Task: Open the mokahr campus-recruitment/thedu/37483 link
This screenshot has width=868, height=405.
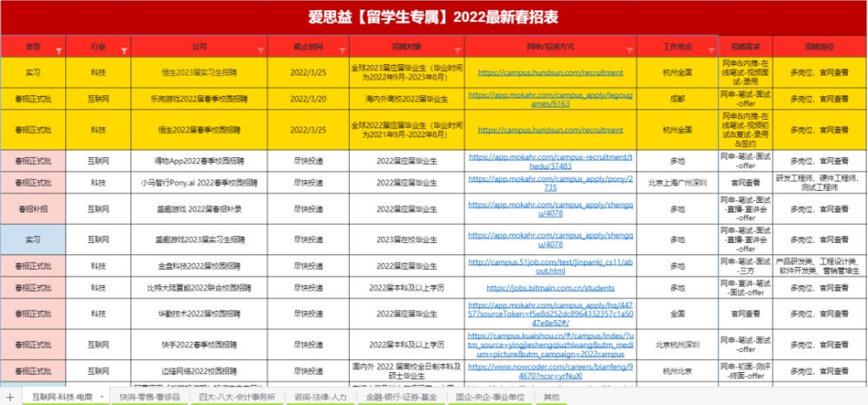Action: click(550, 161)
